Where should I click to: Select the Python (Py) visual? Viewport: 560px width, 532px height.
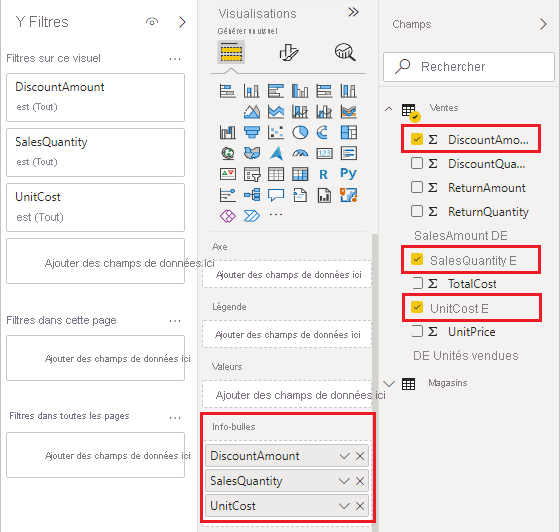pos(348,174)
